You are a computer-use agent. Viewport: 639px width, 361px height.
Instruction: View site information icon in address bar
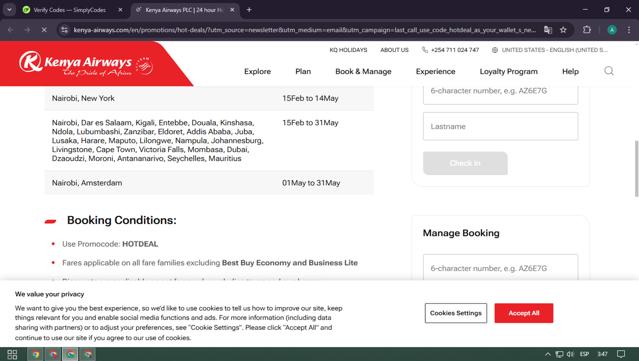pos(64,30)
